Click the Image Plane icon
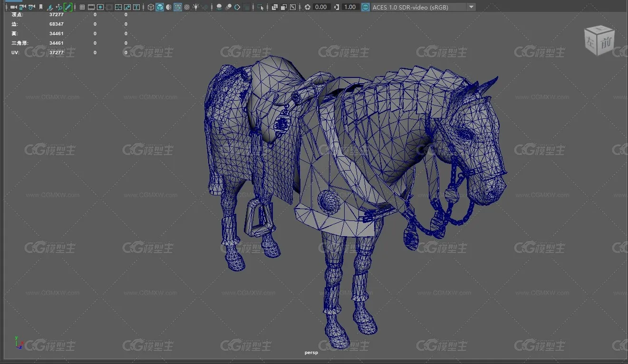Screen dimensions: 628x364 pos(49,7)
